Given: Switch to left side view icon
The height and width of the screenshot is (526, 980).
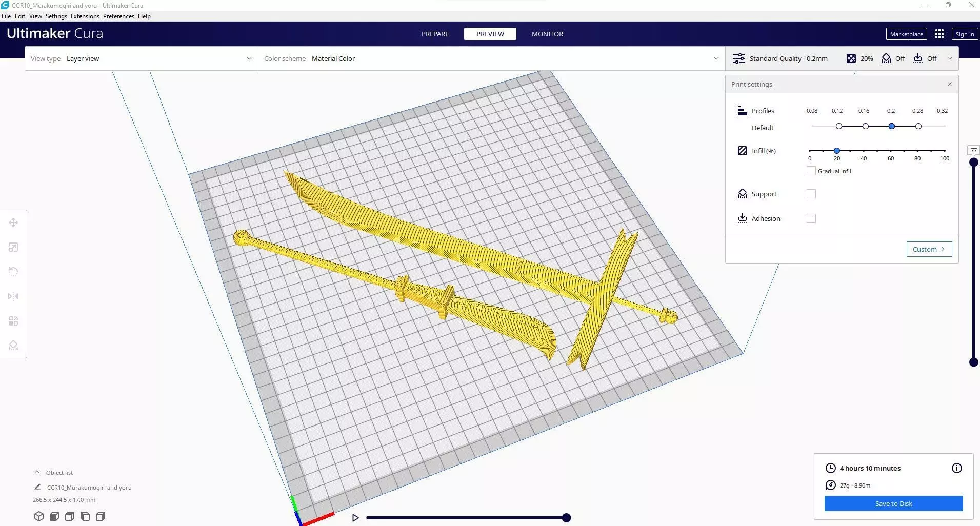Looking at the screenshot, I should [x=85, y=516].
